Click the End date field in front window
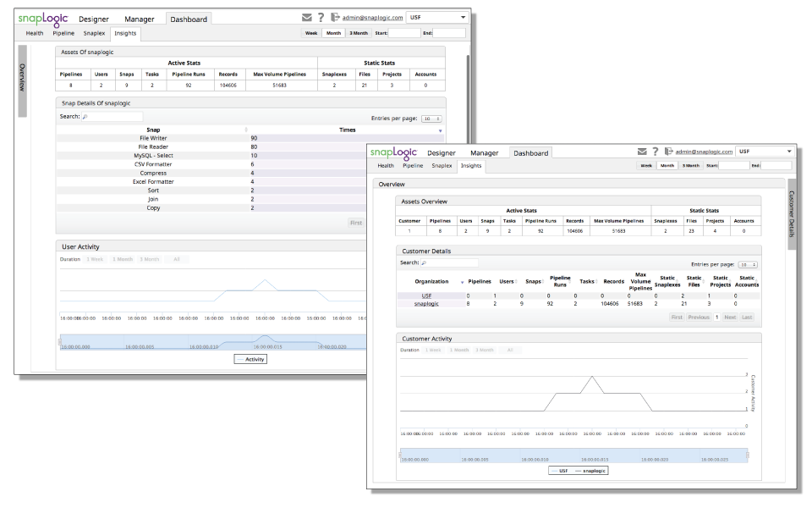812x508 pixels. 776,166
